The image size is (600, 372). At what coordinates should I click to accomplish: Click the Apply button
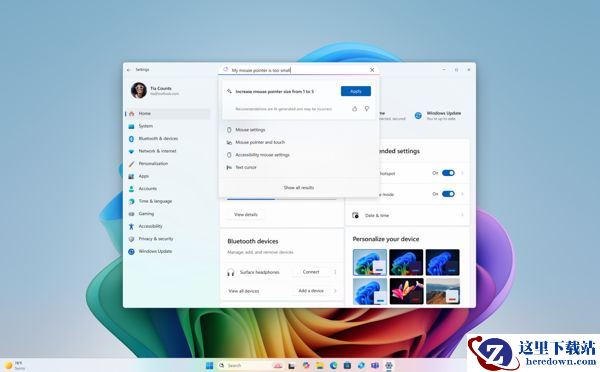click(x=356, y=91)
